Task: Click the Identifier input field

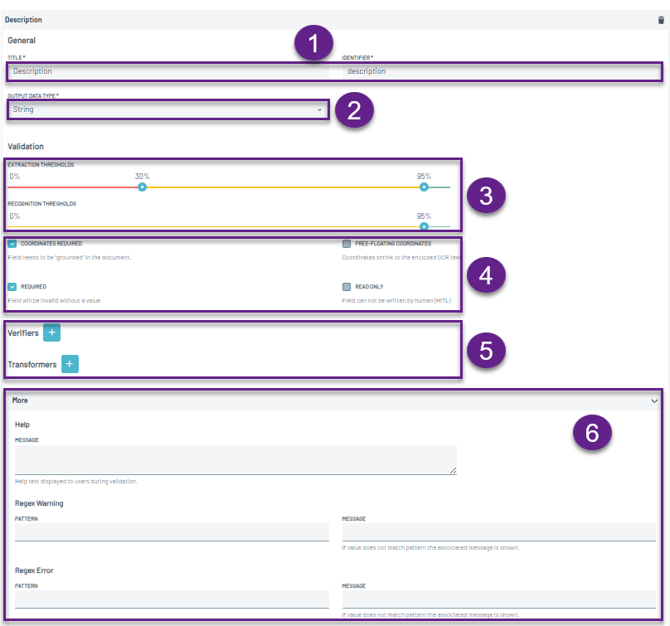Action: pos(498,71)
